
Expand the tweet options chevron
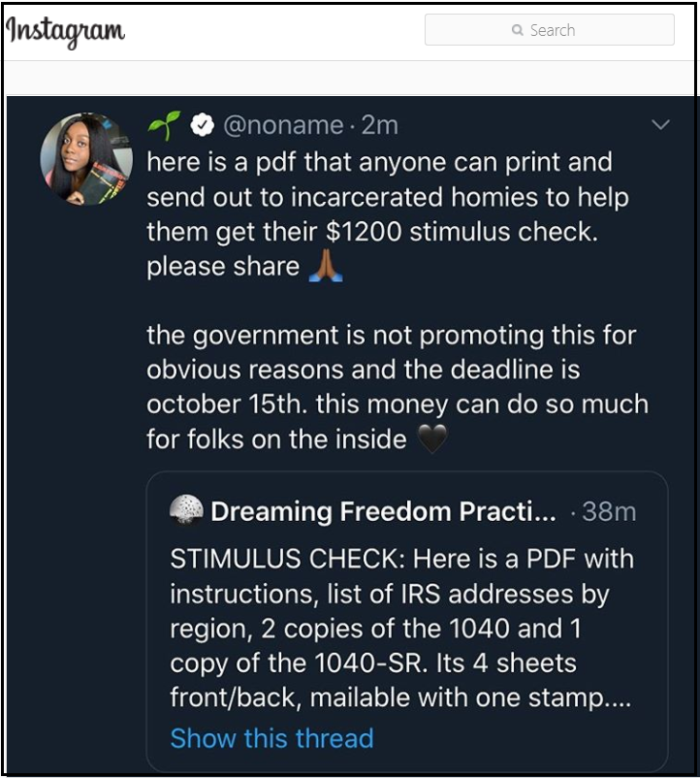point(661,124)
